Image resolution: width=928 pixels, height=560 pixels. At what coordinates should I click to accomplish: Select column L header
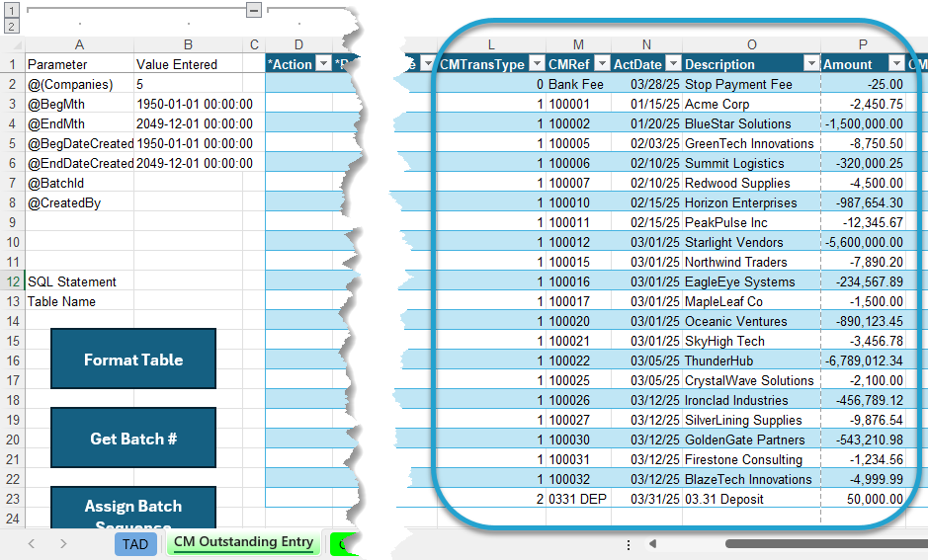point(491,45)
